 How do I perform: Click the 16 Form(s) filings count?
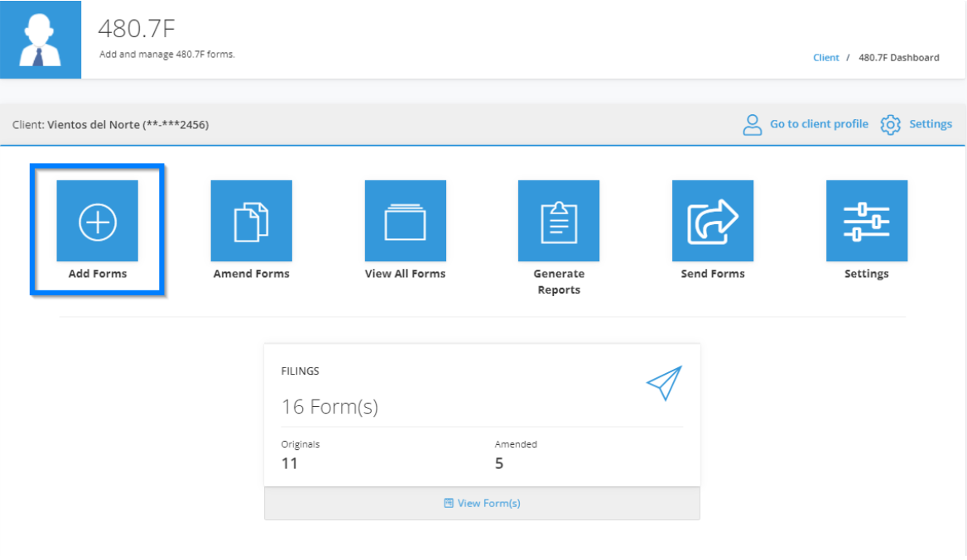(x=330, y=407)
